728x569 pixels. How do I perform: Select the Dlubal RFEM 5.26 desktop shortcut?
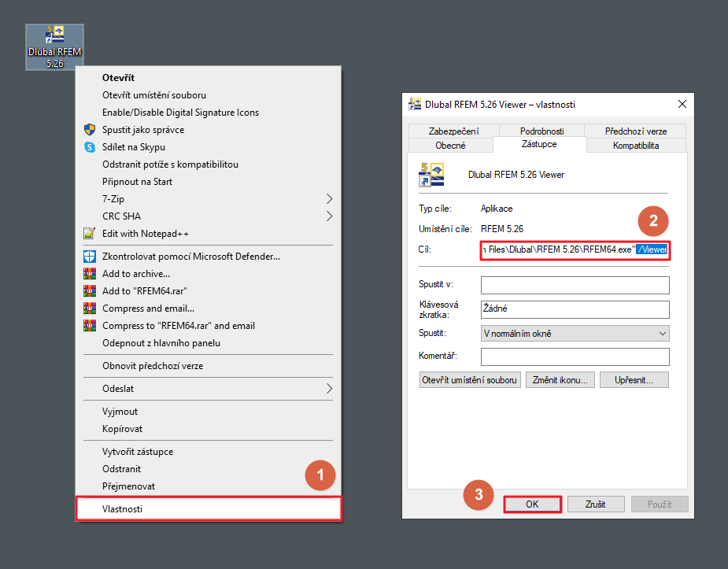(55, 47)
